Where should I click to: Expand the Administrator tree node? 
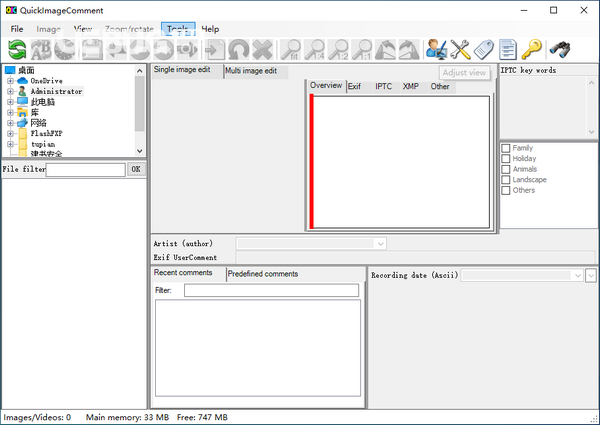tap(10, 91)
